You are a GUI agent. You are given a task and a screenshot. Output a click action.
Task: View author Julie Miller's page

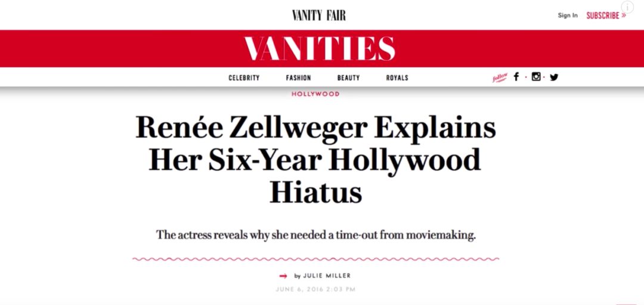(x=327, y=276)
